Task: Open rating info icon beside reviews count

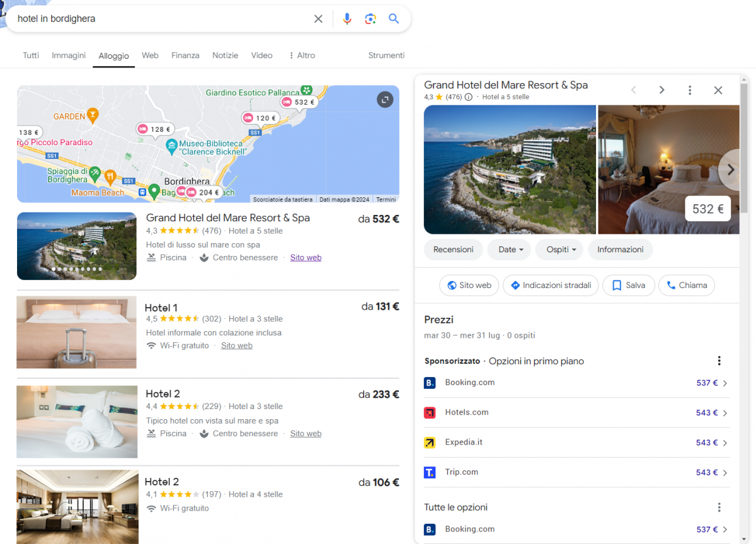Action: 468,97
